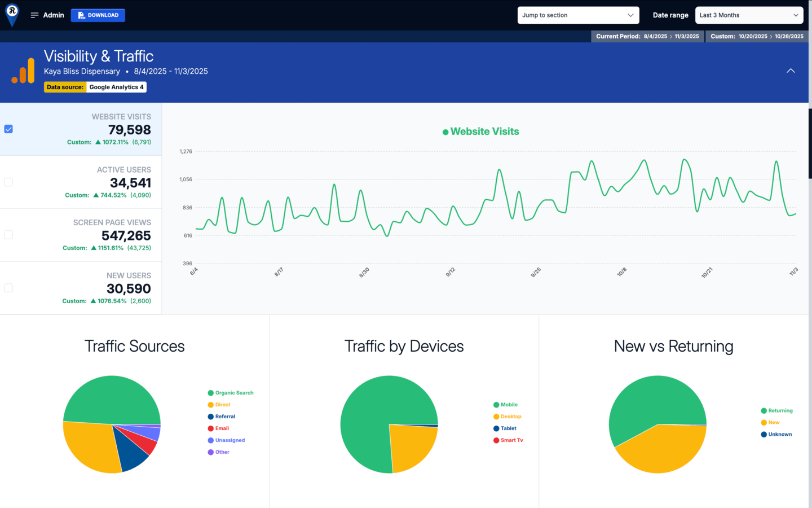Select the Current Period date tab

647,36
